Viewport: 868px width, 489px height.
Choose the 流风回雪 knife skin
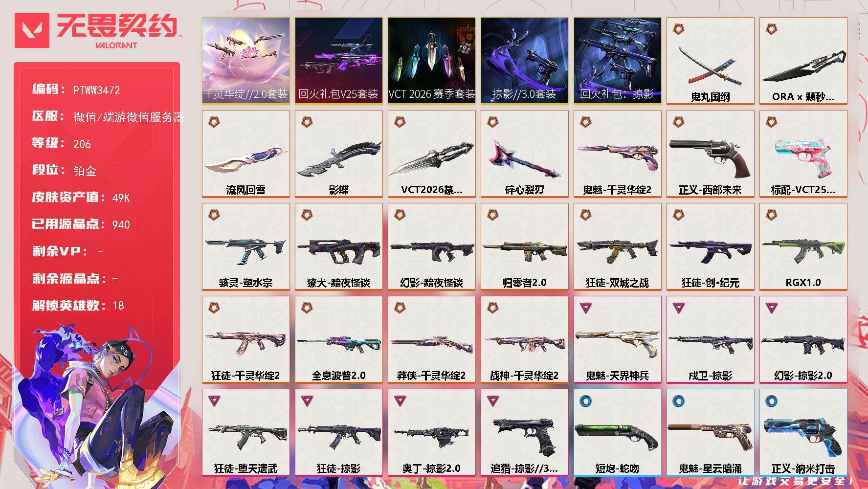click(245, 154)
